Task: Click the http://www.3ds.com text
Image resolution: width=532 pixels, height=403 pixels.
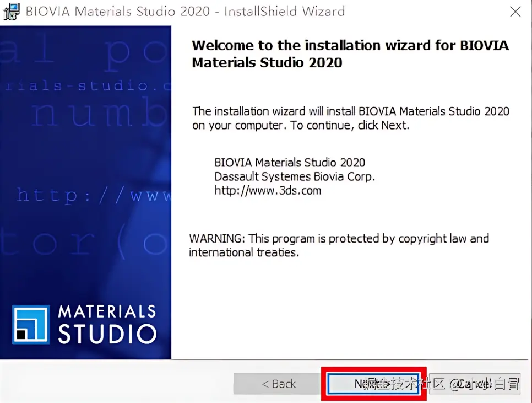Action: (x=268, y=190)
